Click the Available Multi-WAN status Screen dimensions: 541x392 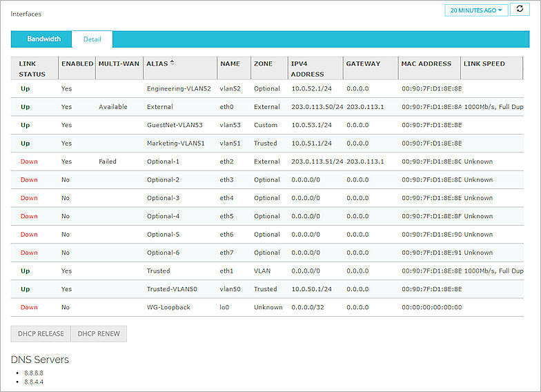113,107
